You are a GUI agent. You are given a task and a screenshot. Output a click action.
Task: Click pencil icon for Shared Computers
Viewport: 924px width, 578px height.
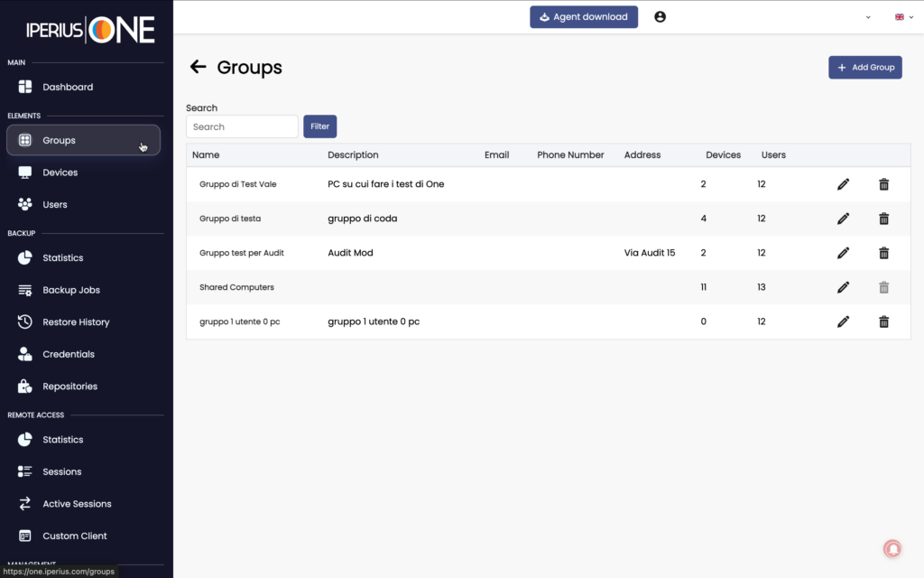coord(844,287)
